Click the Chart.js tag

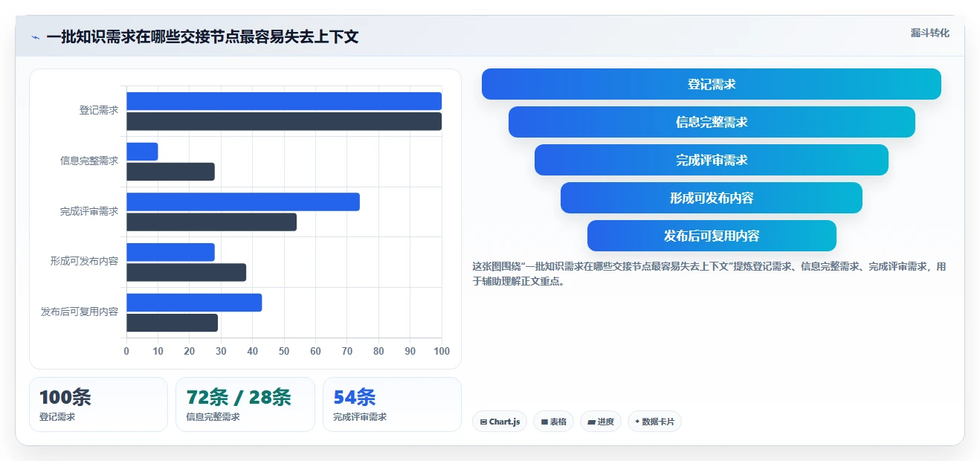500,422
